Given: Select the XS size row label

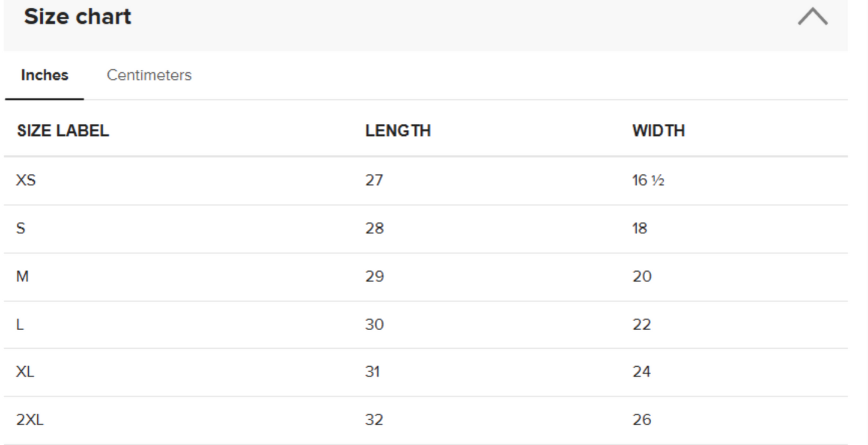Looking at the screenshot, I should click(26, 180).
